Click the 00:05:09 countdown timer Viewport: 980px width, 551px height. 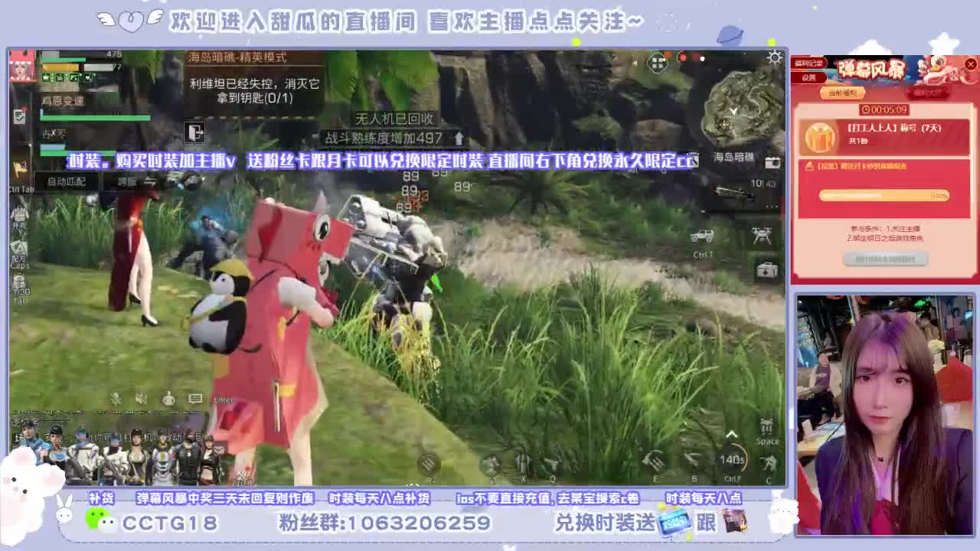pos(886,109)
